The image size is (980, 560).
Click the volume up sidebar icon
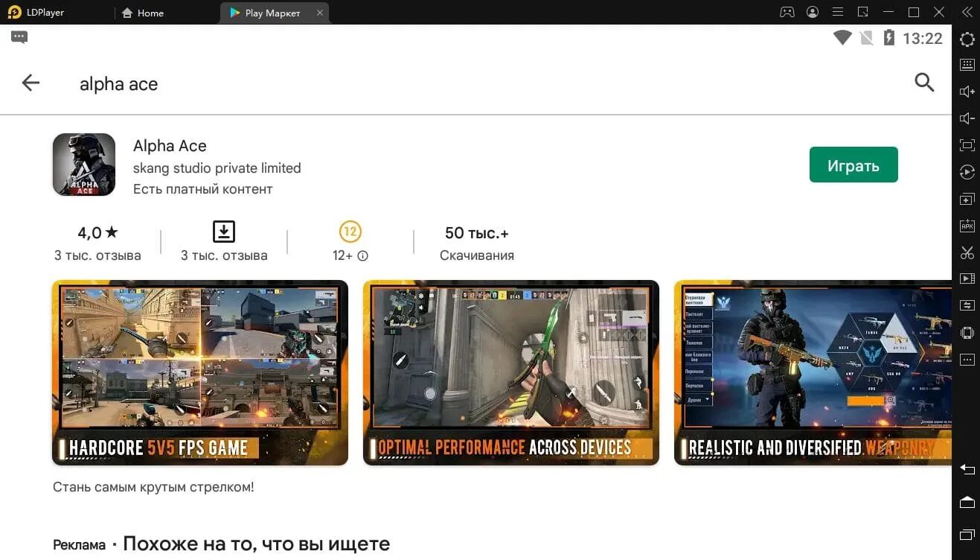967,92
